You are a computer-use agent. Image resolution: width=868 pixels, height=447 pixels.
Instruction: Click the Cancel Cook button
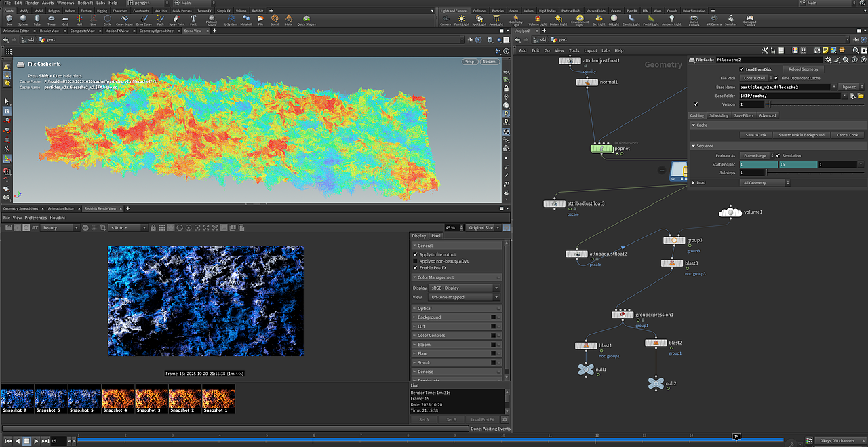coord(847,135)
